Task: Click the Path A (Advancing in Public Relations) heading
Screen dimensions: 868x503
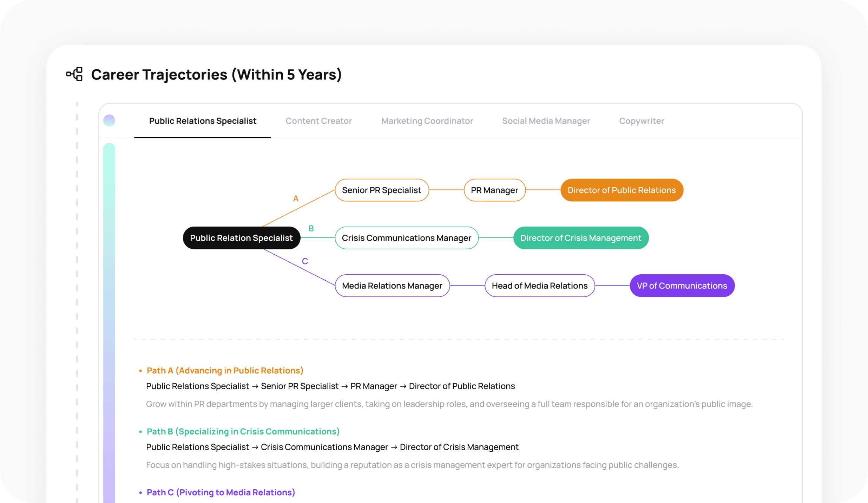Action: [225, 370]
